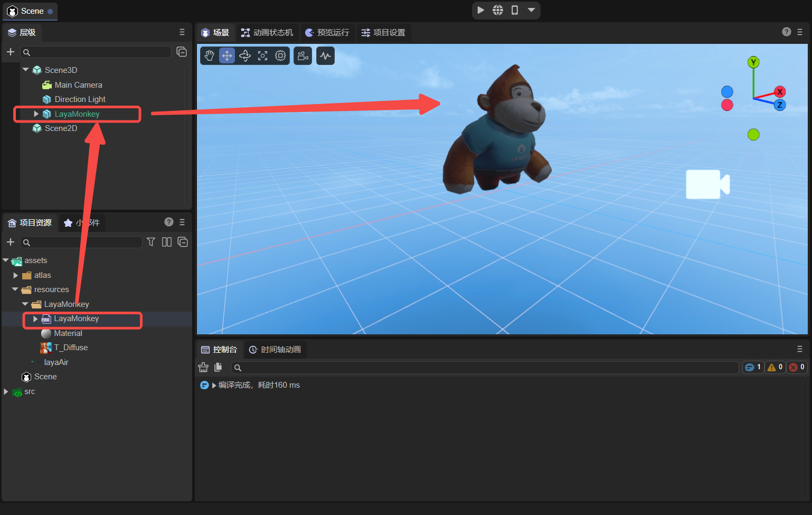
Task: Open the 时间轴动画 tab
Action: point(275,350)
